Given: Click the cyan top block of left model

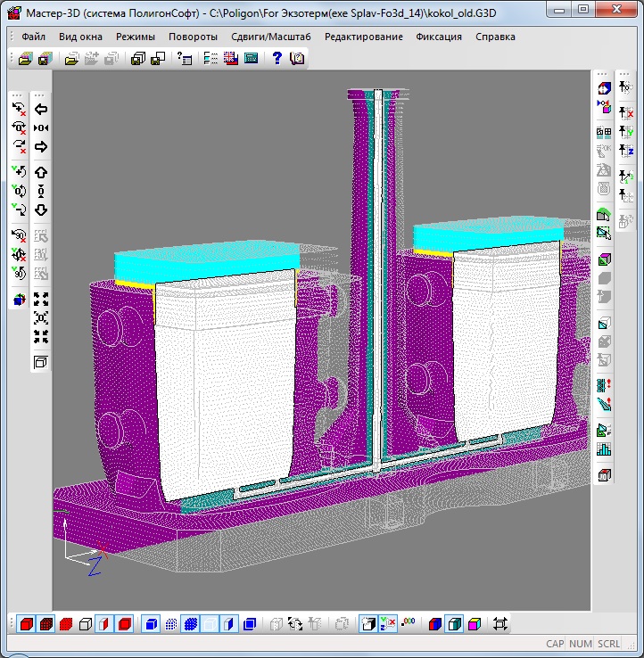Looking at the screenshot, I should click(x=205, y=262).
